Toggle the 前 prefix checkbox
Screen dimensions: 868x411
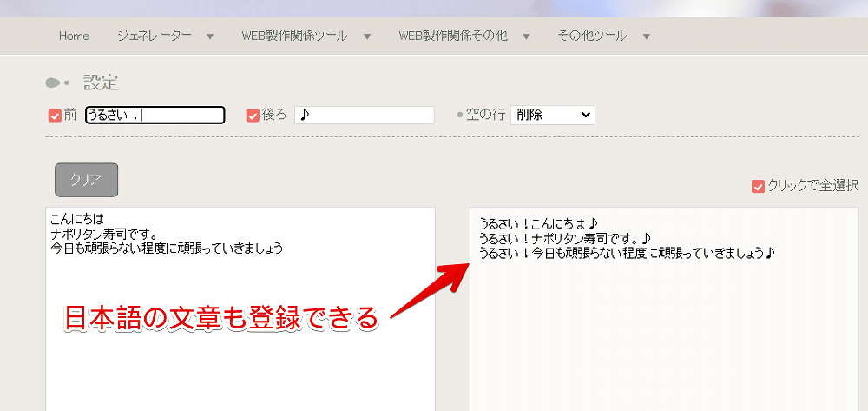54,116
